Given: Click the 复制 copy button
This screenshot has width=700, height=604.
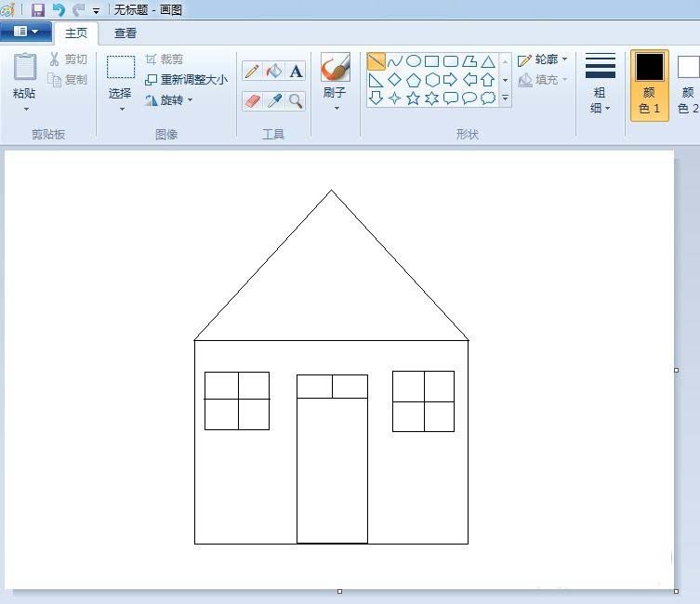Looking at the screenshot, I should coord(68,80).
